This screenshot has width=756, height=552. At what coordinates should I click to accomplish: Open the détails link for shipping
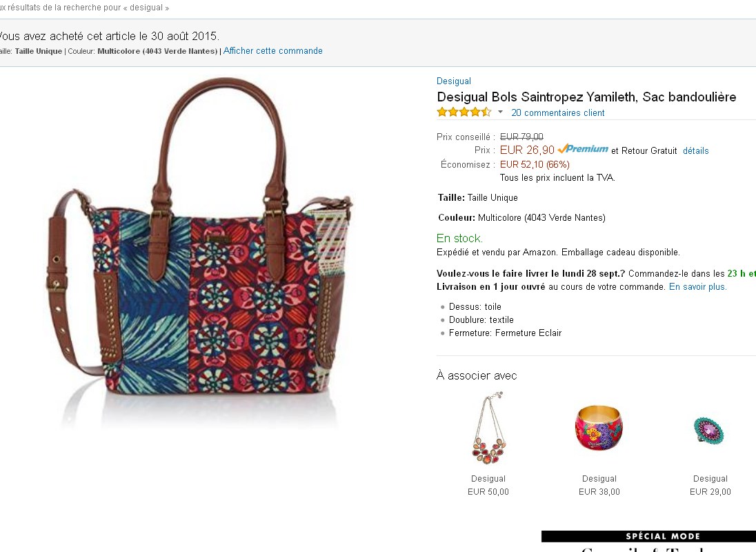tap(695, 150)
